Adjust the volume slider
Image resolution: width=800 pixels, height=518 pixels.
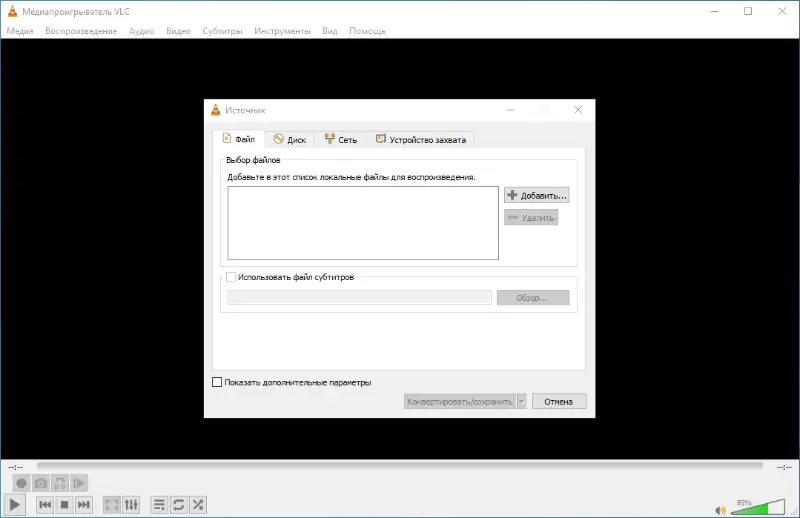[760, 506]
